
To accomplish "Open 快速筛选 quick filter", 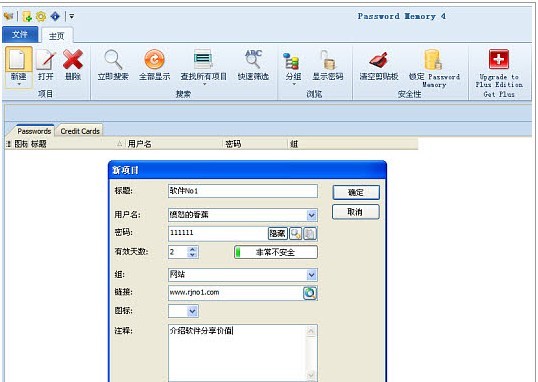I will tap(253, 59).
